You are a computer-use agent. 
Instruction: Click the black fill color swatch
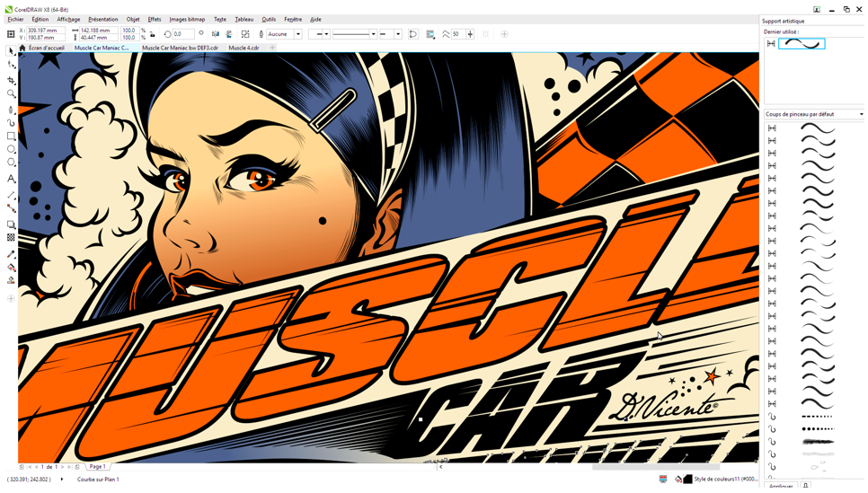click(687, 480)
